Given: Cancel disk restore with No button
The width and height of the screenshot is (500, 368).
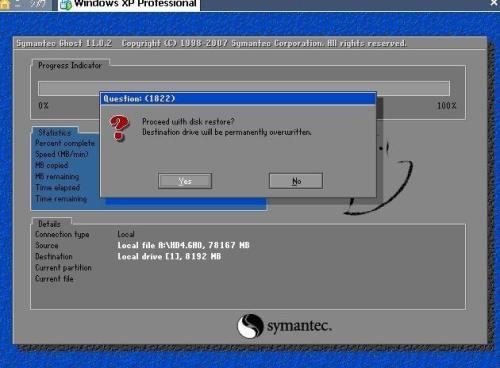Looking at the screenshot, I should click(x=296, y=181).
